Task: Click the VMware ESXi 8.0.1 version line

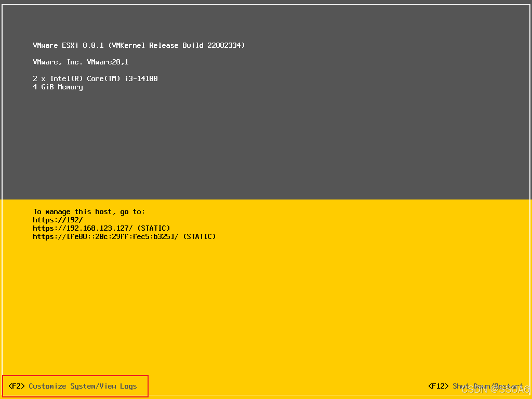Action: point(139,45)
